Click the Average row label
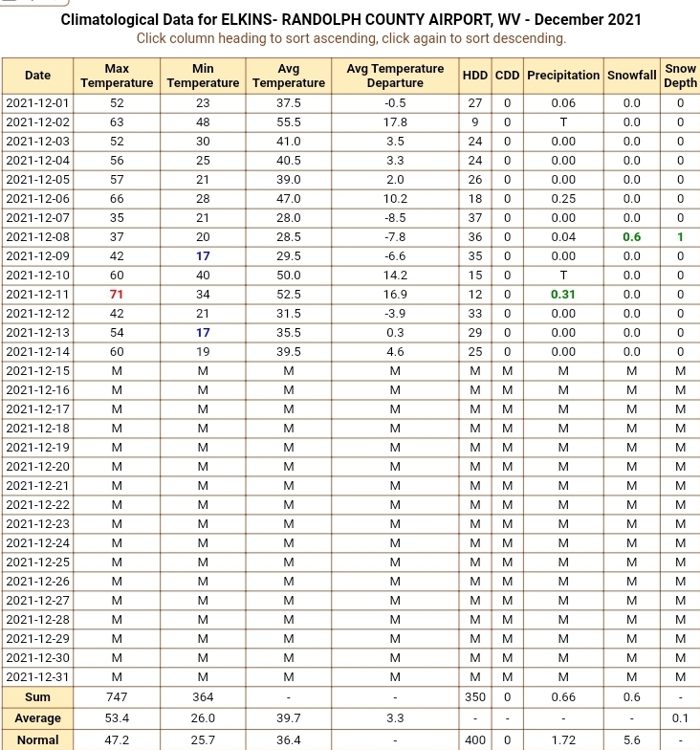Screen dimensions: 700x750 click(38, 718)
